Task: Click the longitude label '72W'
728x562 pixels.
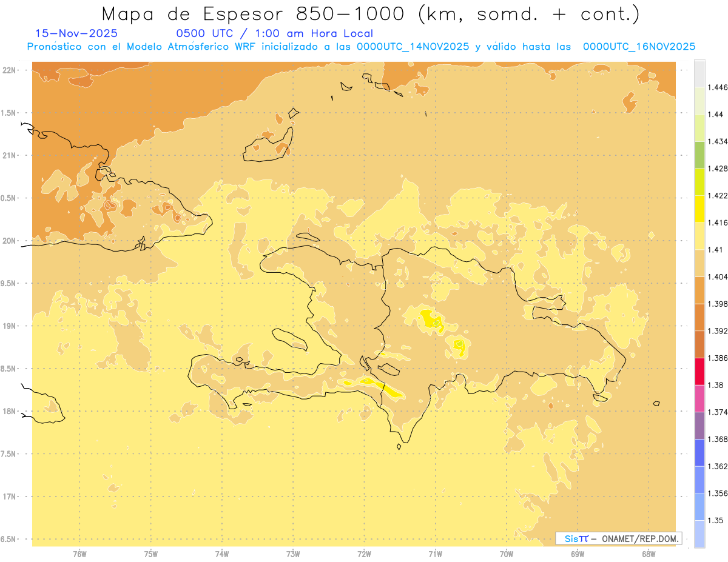Action: click(365, 554)
